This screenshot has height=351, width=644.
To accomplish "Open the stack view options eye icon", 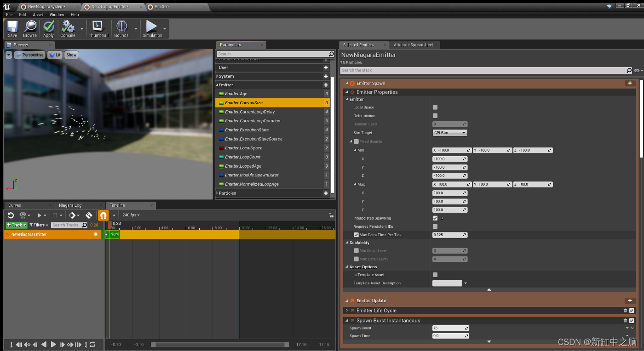I will click(637, 70).
